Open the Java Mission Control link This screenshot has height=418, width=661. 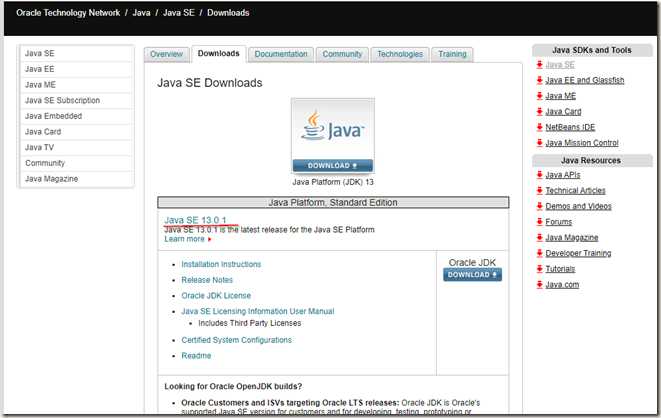[x=582, y=142]
